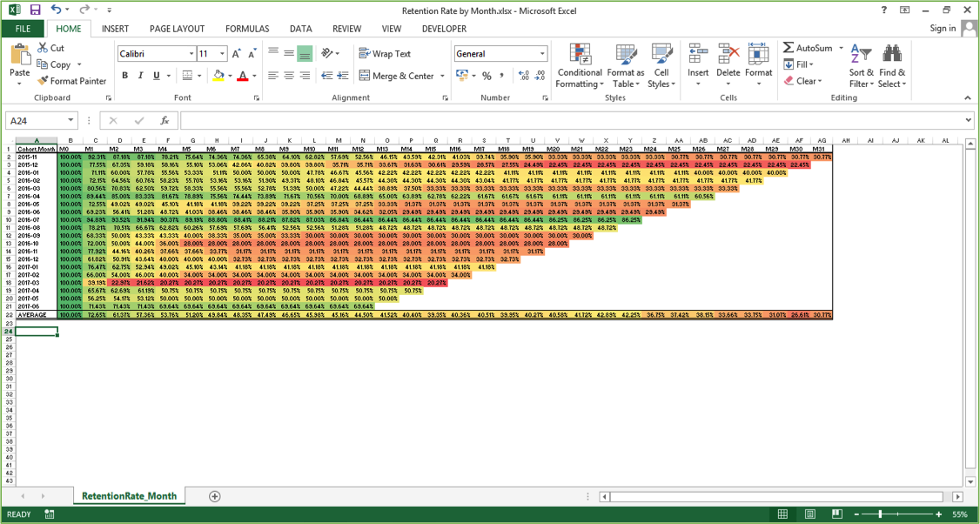
Task: Click Merge & Center button
Action: point(398,76)
